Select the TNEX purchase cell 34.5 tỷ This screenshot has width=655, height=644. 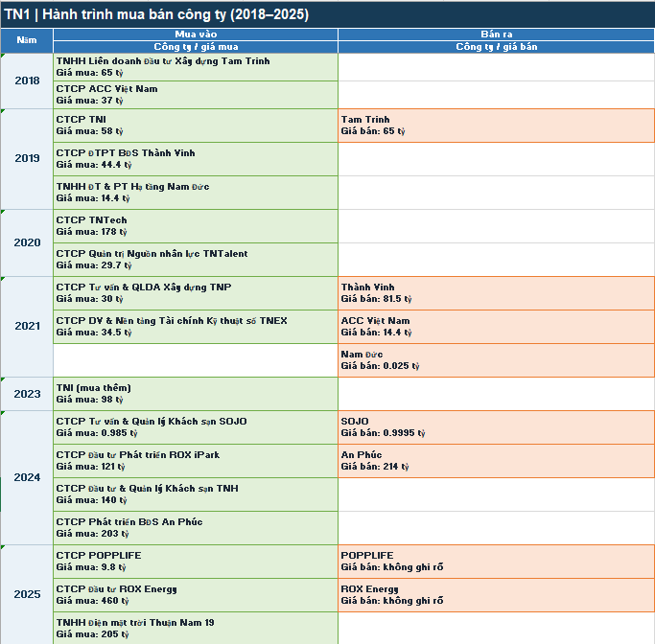point(196,327)
